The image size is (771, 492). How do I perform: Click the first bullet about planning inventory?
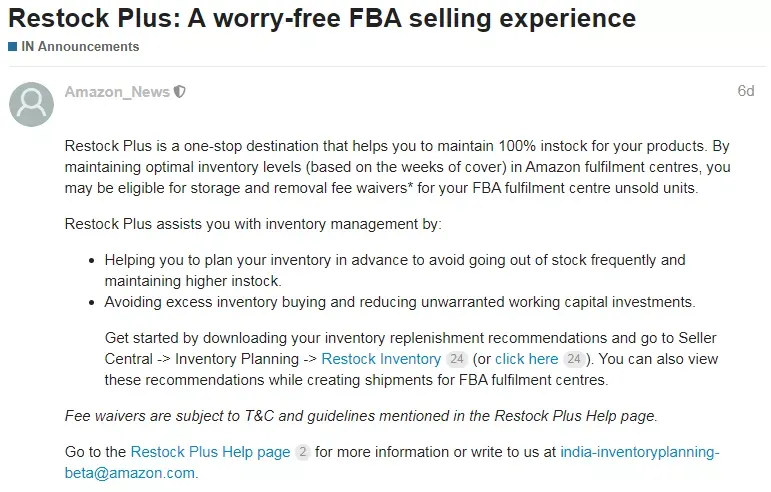click(395, 270)
